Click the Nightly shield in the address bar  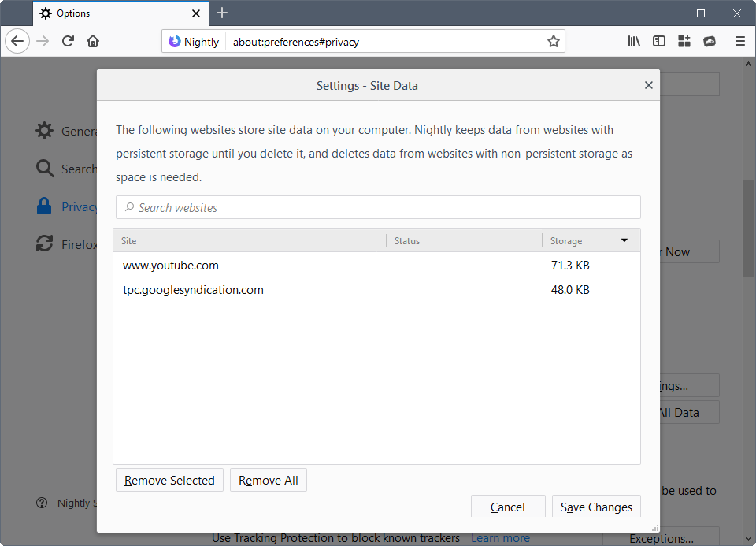[x=174, y=41]
